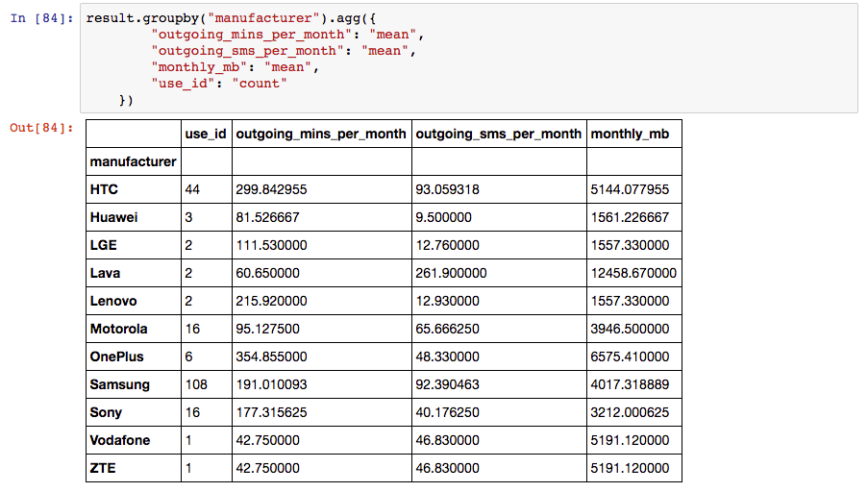
Task: Select the Vodafone row label
Action: click(x=120, y=440)
